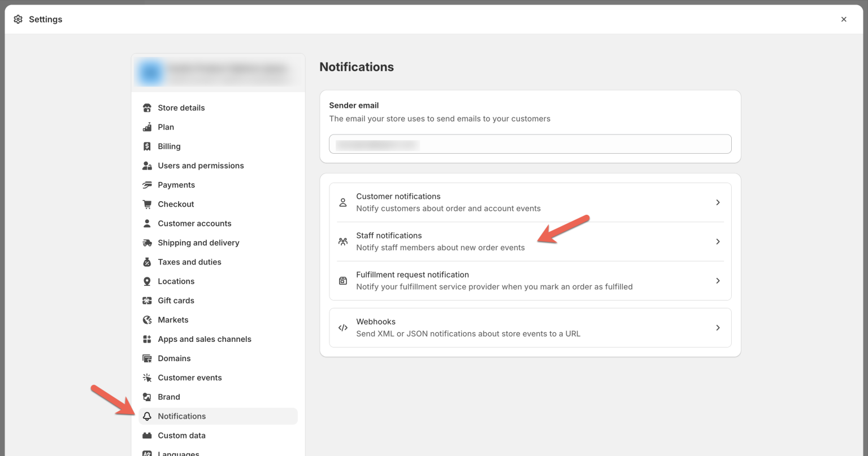868x456 pixels.
Task: Click the settings gear icon in the header
Action: (18, 19)
